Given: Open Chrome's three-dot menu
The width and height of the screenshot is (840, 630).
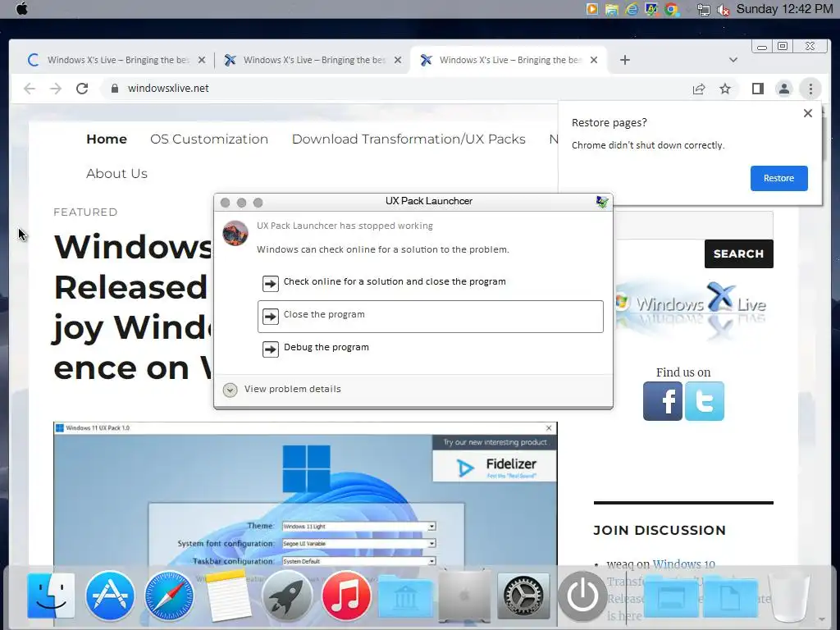Looking at the screenshot, I should pos(810,89).
